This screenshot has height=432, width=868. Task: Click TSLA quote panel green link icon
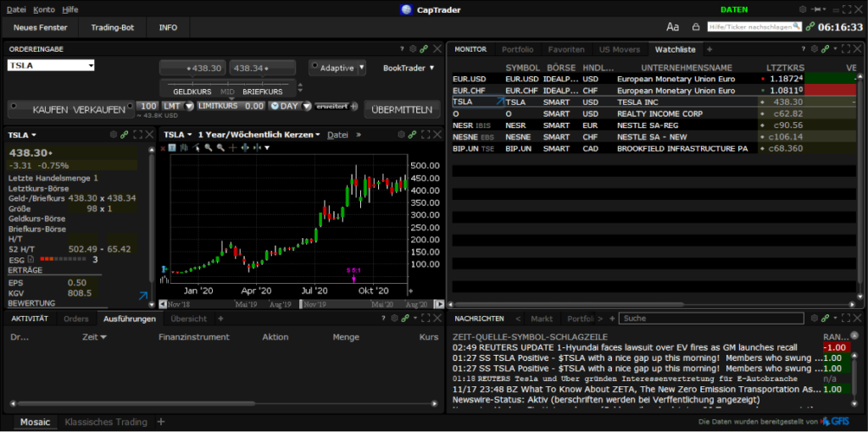click(125, 135)
